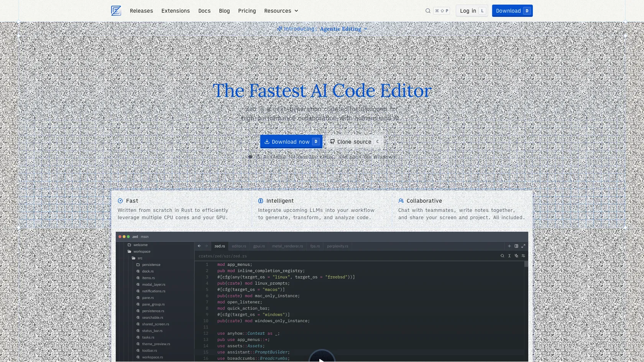Click the forward arrow in editor tab bar

coord(206,246)
